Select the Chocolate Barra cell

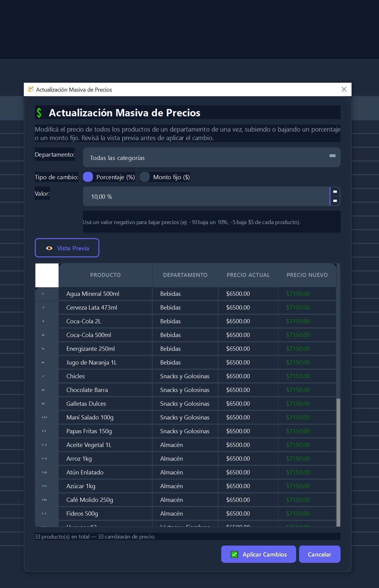point(105,390)
